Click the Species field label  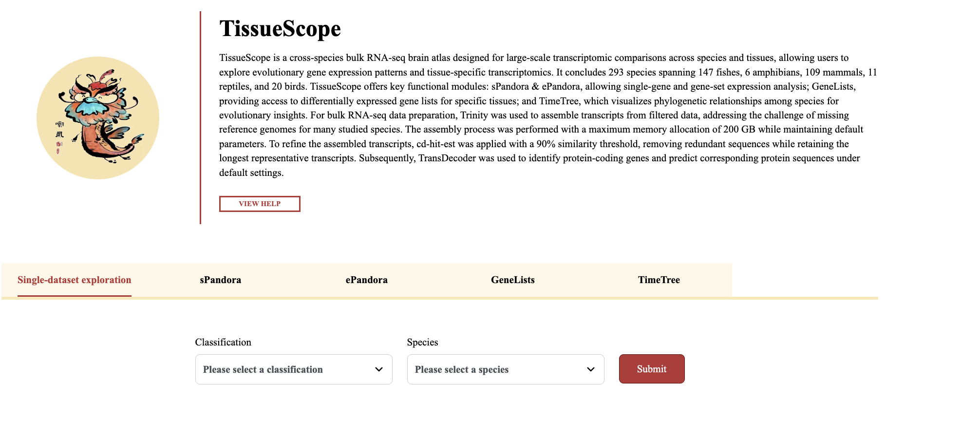pyautogui.click(x=422, y=342)
